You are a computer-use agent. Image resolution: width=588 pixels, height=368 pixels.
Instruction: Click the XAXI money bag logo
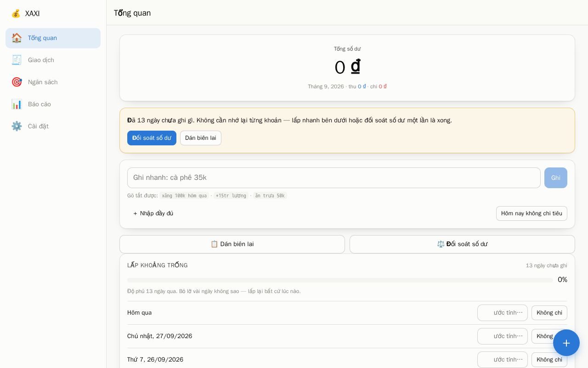point(16,13)
